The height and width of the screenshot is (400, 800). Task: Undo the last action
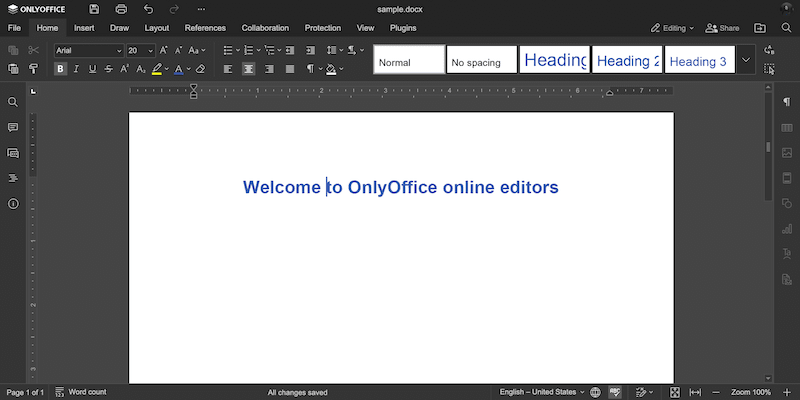point(148,9)
